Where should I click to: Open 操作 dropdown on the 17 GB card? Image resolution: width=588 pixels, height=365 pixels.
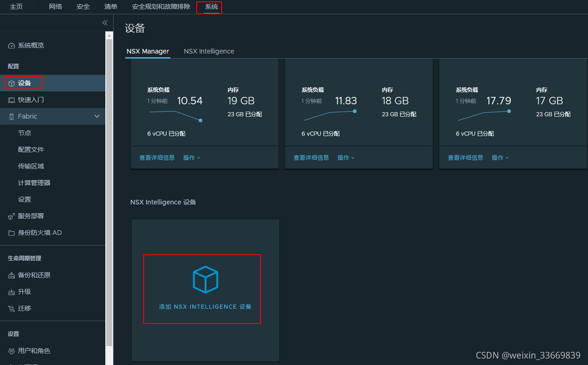(500, 158)
